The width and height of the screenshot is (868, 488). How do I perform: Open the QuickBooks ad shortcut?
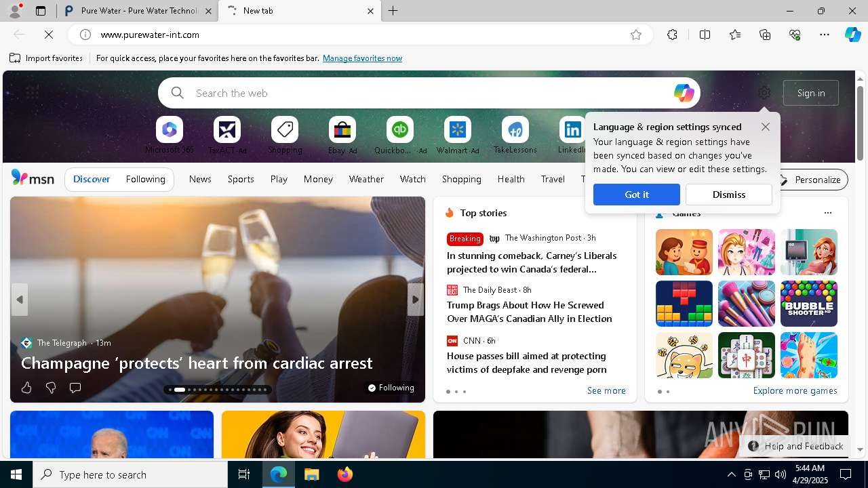coord(400,136)
